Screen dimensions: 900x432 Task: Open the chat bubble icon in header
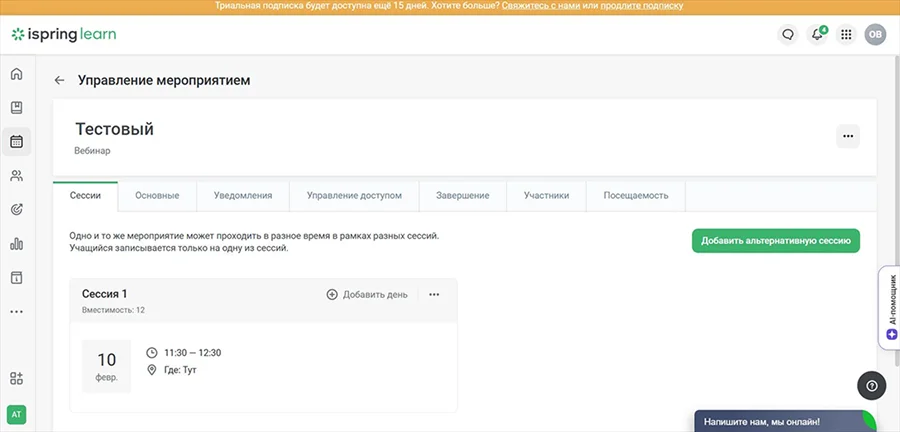(x=788, y=34)
